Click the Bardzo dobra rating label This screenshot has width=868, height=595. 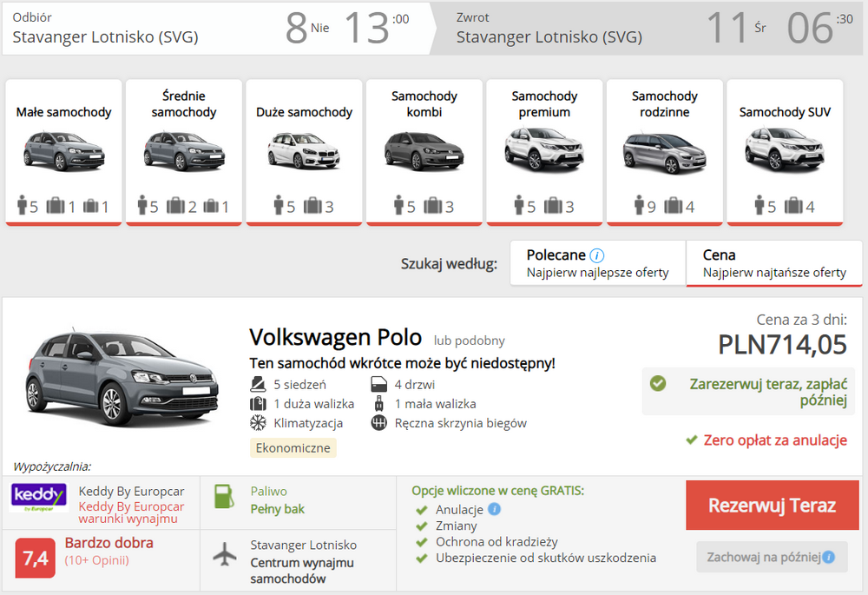click(109, 543)
